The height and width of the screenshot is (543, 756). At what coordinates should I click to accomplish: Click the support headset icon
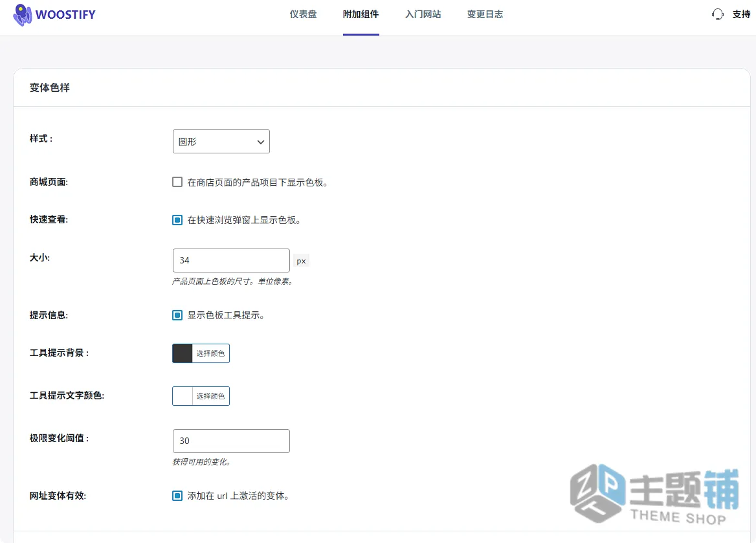[717, 14]
